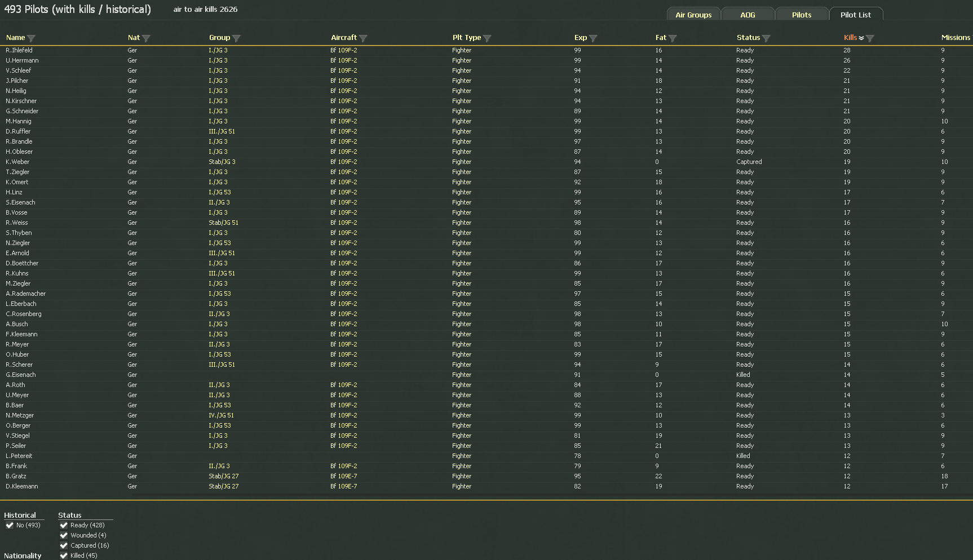Open the Nat column filter funnel
This screenshot has width=973, height=560.
(146, 38)
